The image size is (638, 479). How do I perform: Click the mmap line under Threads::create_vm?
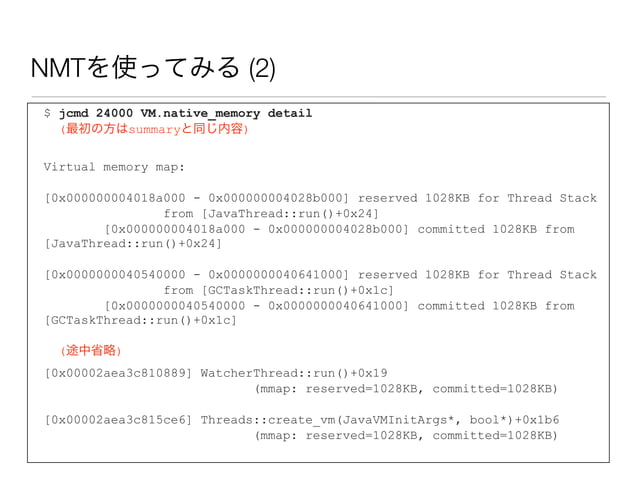click(406, 435)
